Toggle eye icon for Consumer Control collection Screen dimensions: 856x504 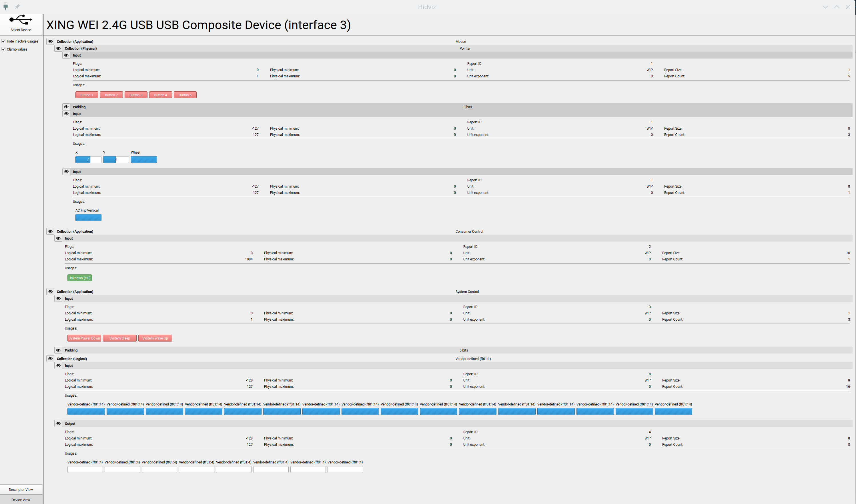[50, 231]
